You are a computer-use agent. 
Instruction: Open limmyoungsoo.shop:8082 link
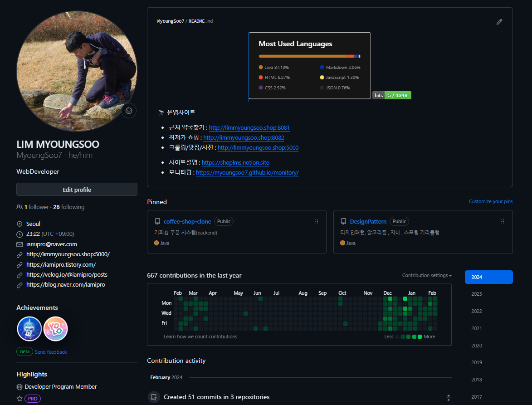click(x=244, y=138)
